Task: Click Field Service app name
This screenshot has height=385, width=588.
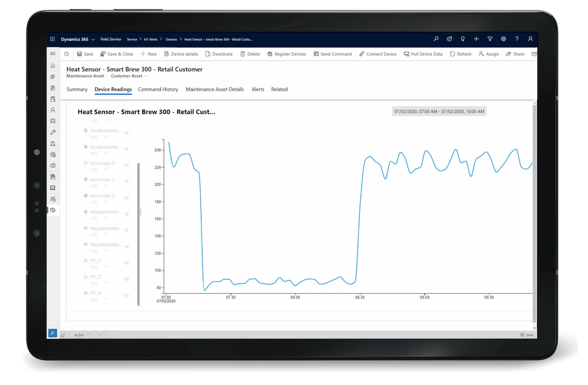Action: [111, 39]
